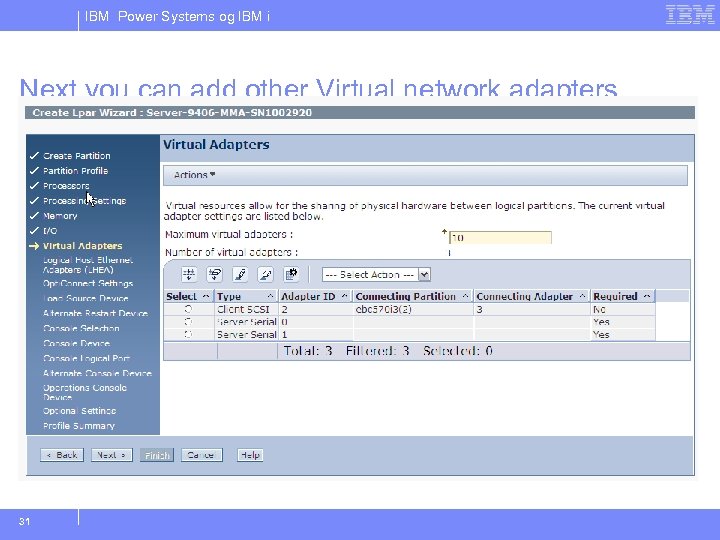Image resolution: width=720 pixels, height=540 pixels.
Task: Click the arrow icon beside Virtual Adapters step
Action: [34, 246]
